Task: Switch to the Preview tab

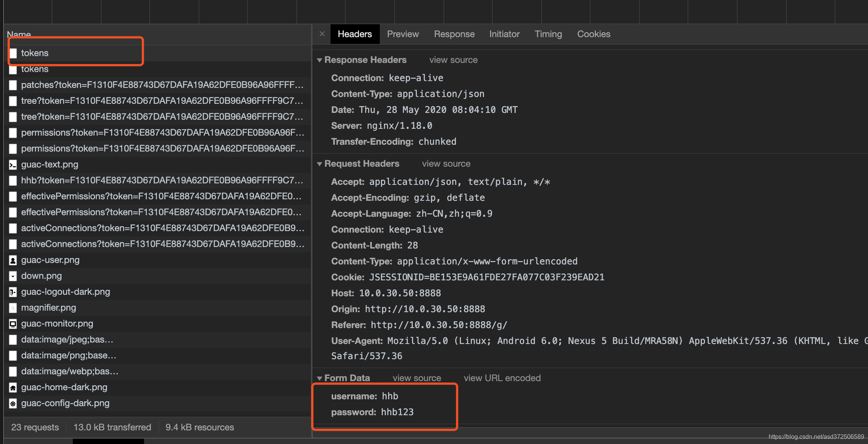Action: pyautogui.click(x=403, y=34)
